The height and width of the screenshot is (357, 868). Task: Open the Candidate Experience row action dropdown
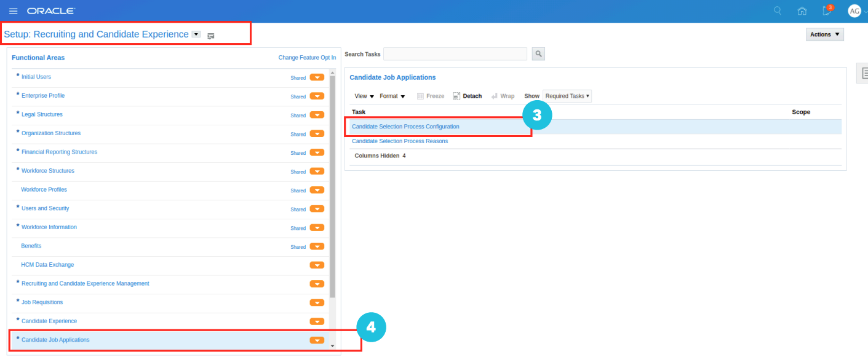click(317, 321)
